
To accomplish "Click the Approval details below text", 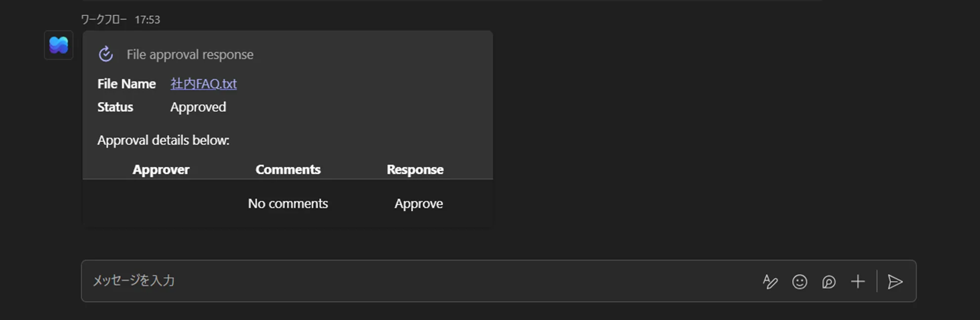I will click(x=163, y=140).
